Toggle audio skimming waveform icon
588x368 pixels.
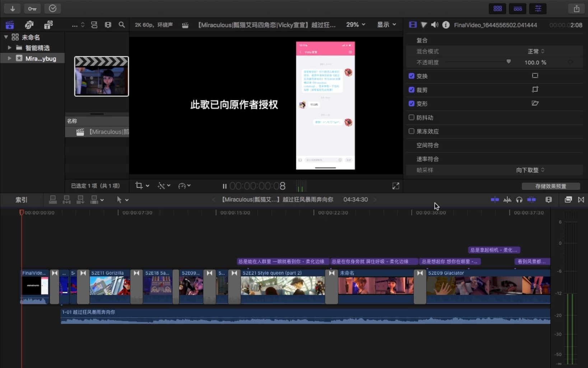[507, 199]
